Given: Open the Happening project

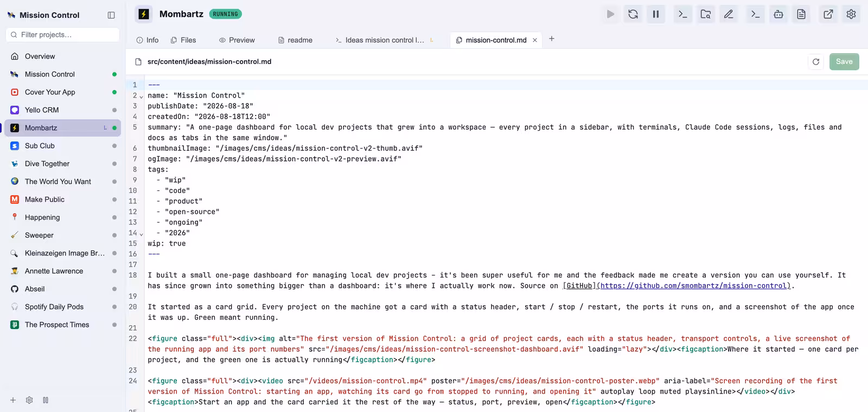Looking at the screenshot, I should click(62, 217).
